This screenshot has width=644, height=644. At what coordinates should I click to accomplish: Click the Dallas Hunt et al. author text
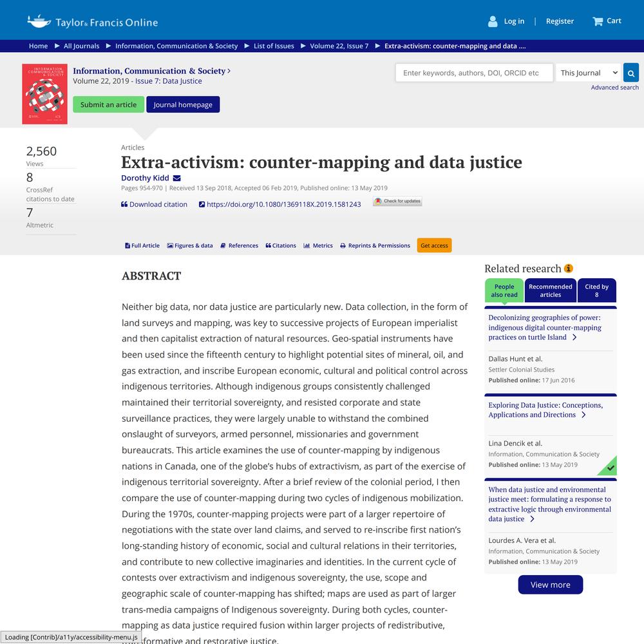[515, 359]
